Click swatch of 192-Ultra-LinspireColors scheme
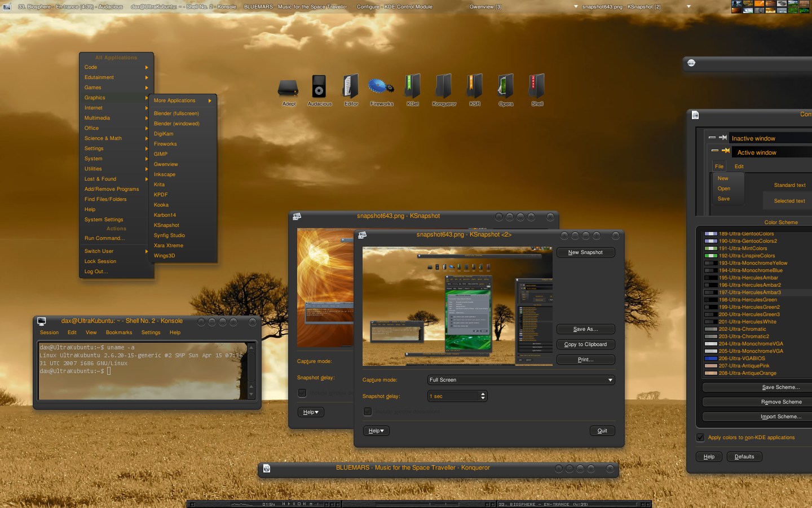Image resolution: width=812 pixels, height=508 pixels. click(710, 256)
